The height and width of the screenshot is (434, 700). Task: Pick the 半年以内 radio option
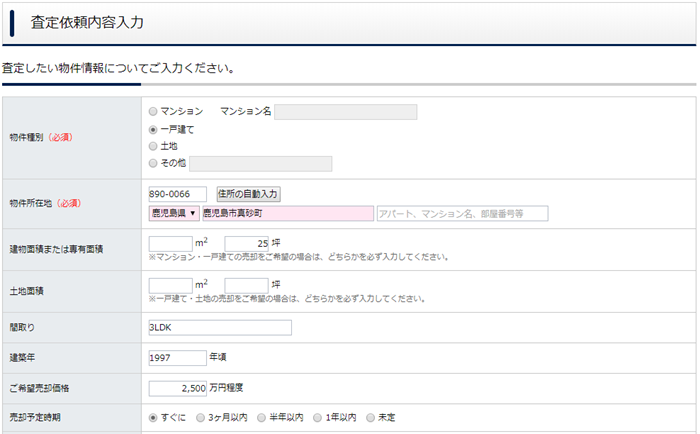tap(262, 417)
